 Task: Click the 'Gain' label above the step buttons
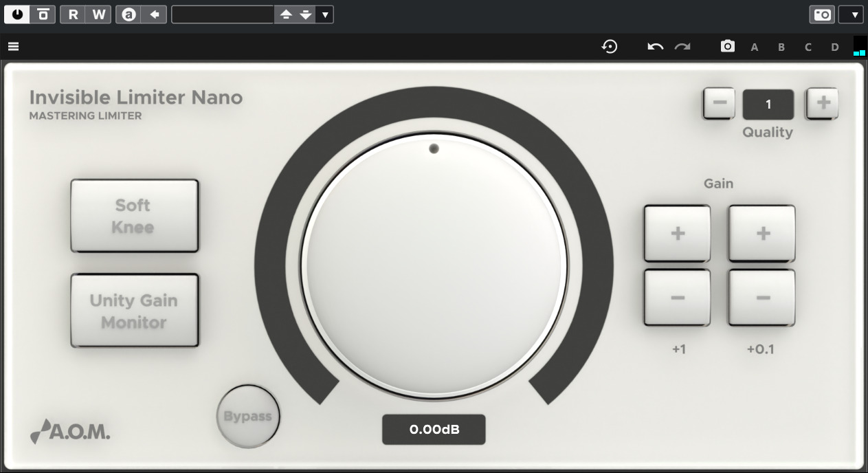(x=718, y=184)
